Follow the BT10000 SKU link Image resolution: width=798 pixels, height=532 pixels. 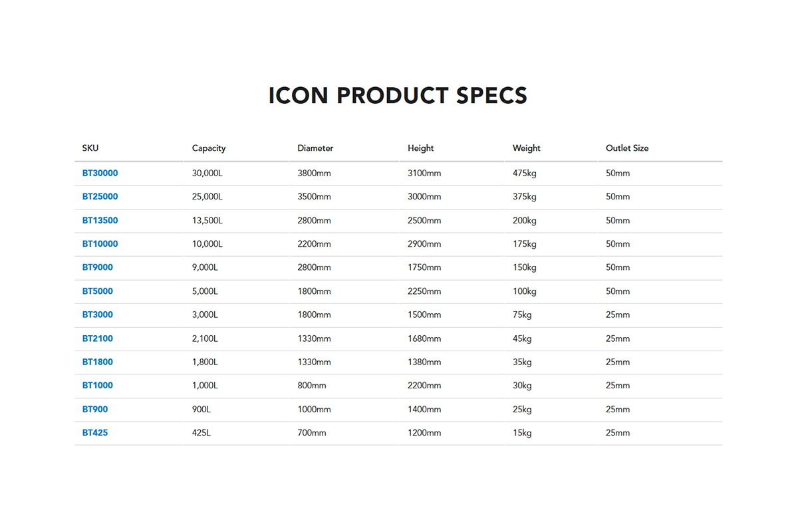click(x=100, y=244)
